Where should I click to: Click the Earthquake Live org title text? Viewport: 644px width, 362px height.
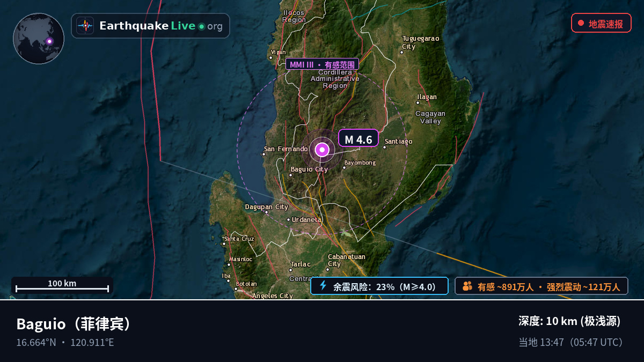pyautogui.click(x=161, y=26)
